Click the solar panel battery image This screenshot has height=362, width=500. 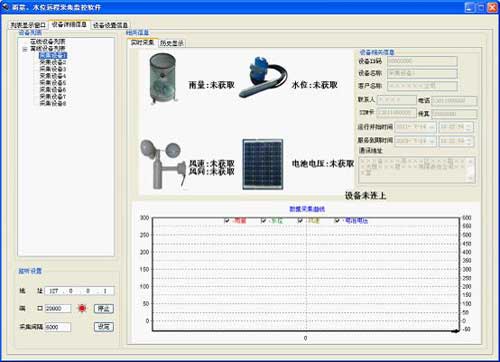pos(263,164)
